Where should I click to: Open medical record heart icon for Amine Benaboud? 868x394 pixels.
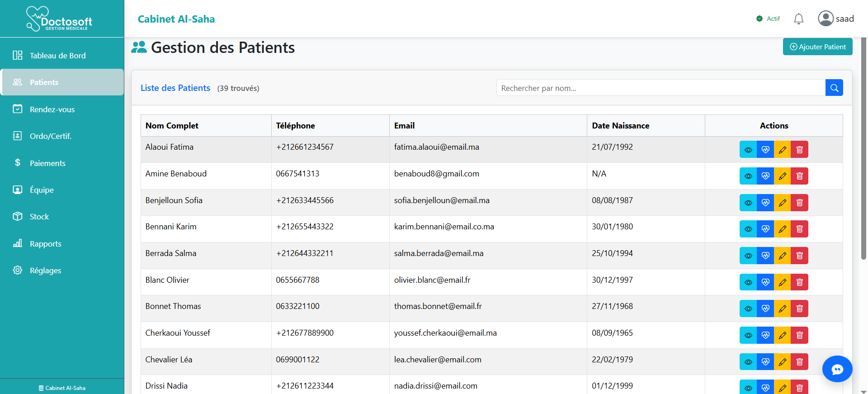[x=765, y=176]
